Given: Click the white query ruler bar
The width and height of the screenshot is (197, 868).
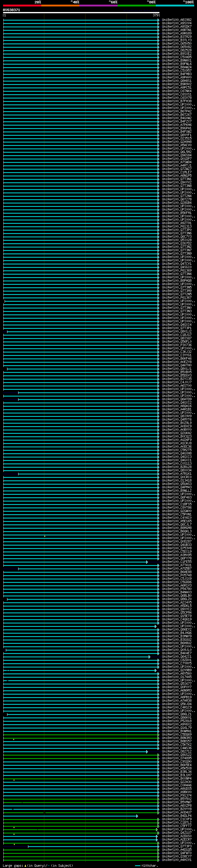Looking at the screenshot, I should pyautogui.click(x=81, y=12).
